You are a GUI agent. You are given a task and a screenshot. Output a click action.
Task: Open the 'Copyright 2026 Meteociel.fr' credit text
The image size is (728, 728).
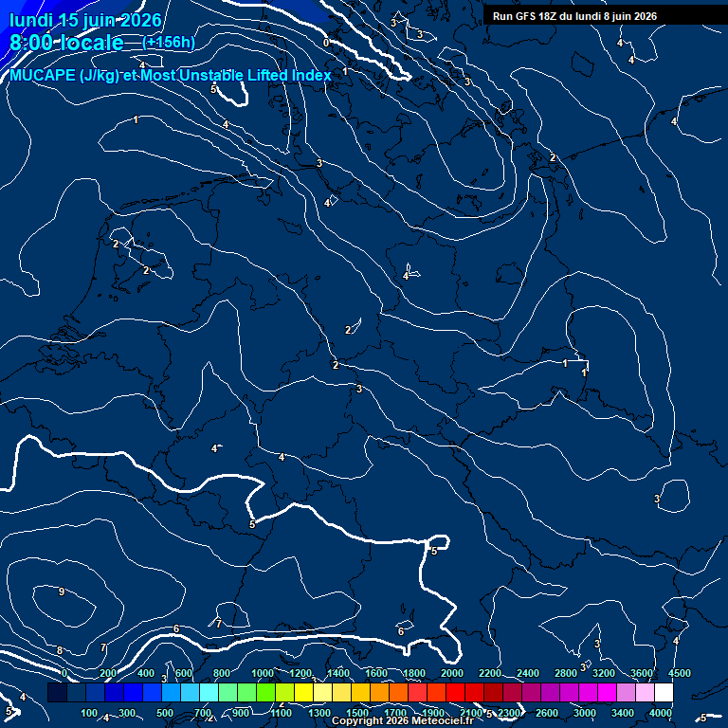403,720
